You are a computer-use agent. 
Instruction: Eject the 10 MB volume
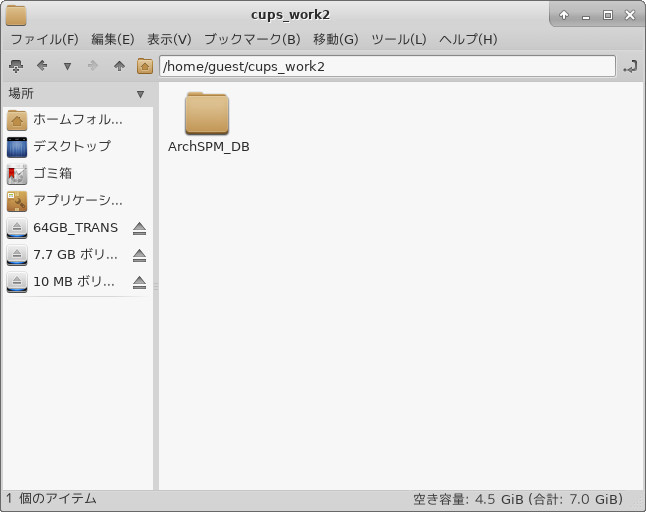[x=140, y=283]
